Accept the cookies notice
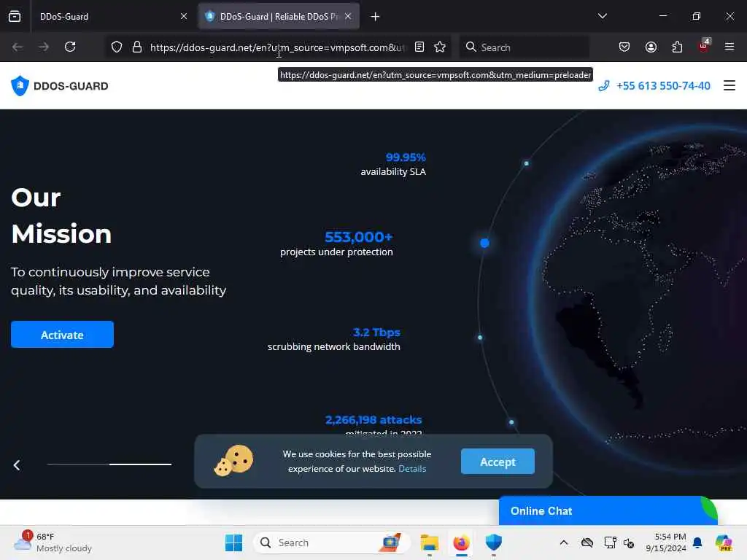This screenshot has height=560, width=747. pos(498,462)
